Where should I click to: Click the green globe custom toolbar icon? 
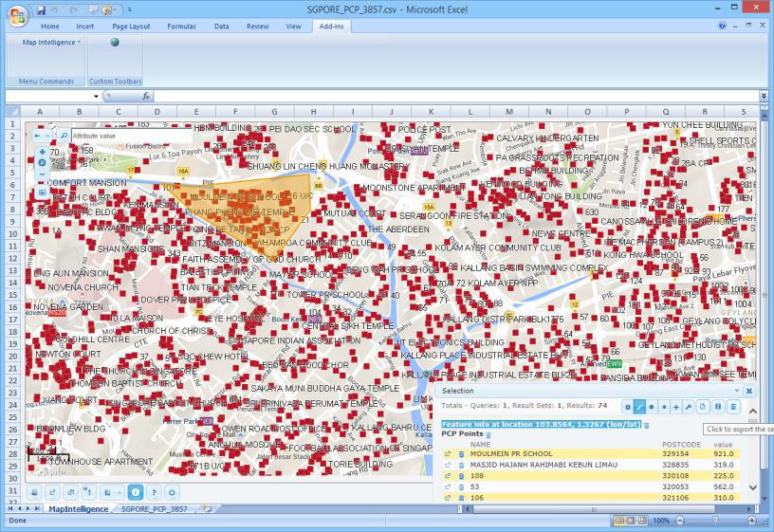pos(115,43)
